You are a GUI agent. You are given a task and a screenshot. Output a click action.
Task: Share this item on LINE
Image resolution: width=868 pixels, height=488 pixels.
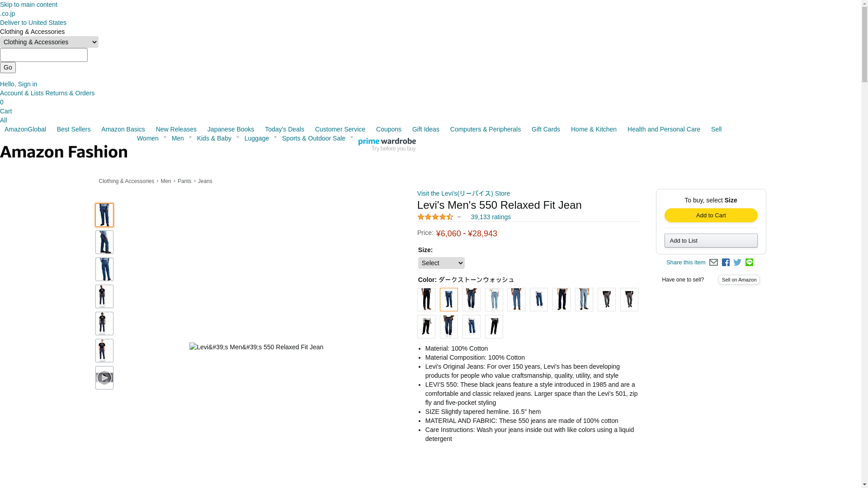pos(749,262)
